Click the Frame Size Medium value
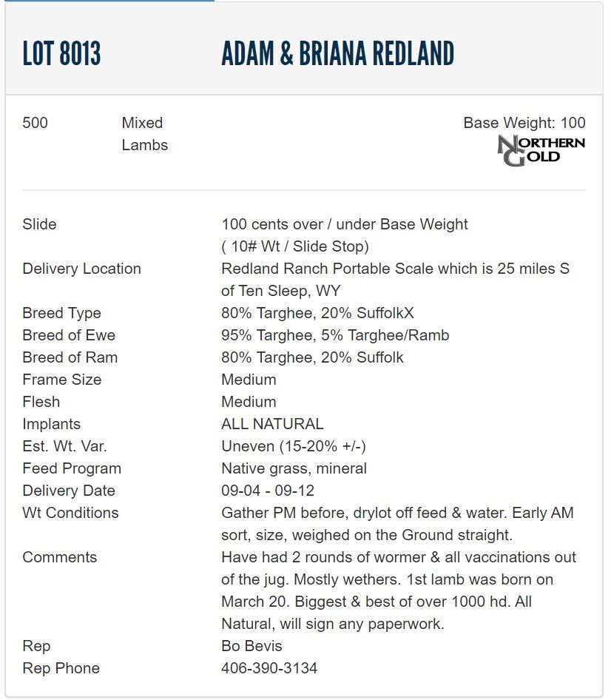611x700 pixels. [x=249, y=380]
